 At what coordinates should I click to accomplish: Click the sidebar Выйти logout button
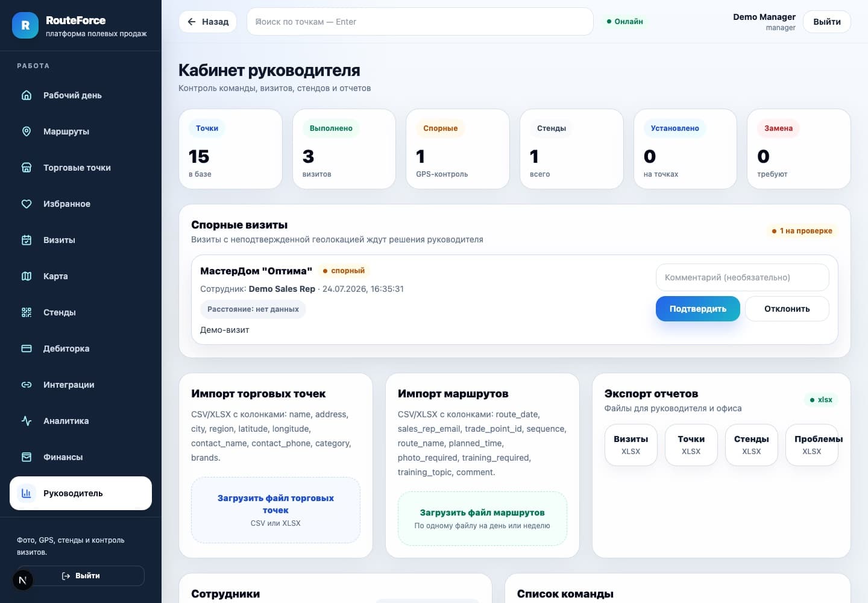point(81,576)
